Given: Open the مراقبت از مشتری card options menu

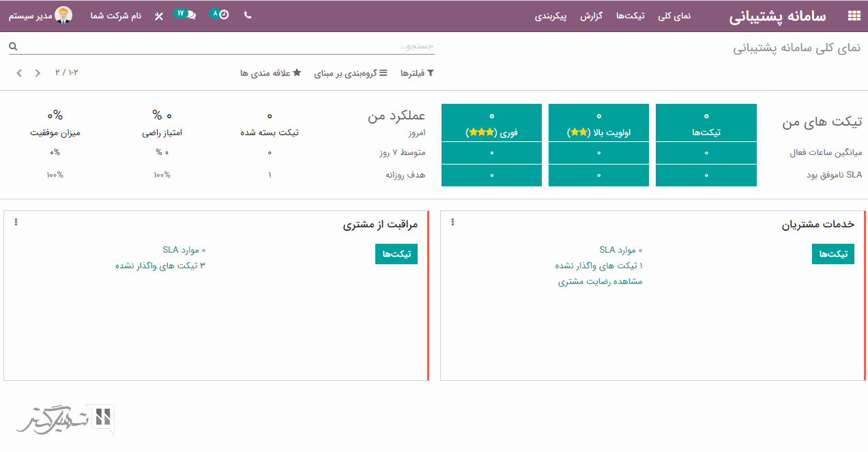Looking at the screenshot, I should coord(16,223).
